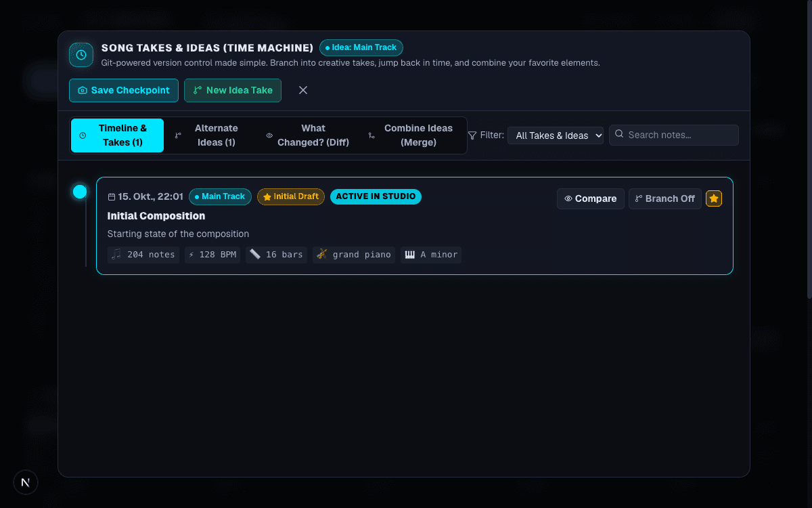Screen dimensions: 812x508
Task: Click the Starting state of the composition text
Action: tap(178, 234)
